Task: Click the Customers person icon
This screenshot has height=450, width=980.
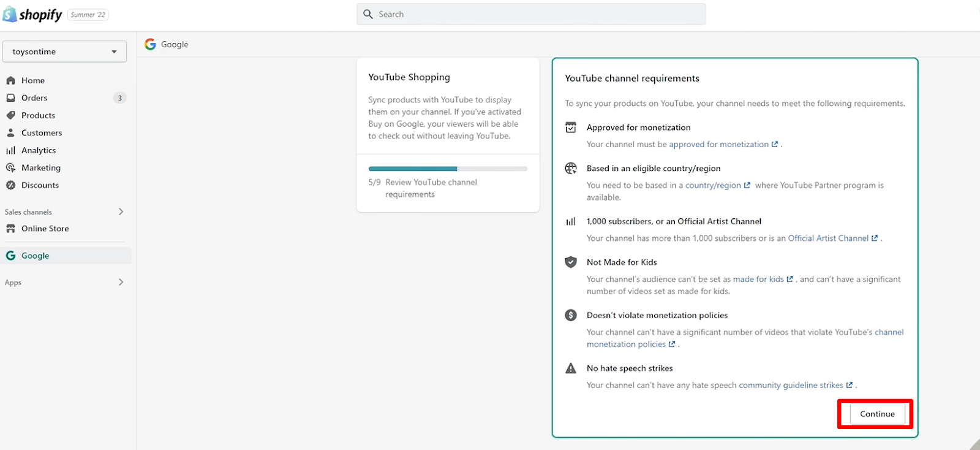Action: point(10,133)
